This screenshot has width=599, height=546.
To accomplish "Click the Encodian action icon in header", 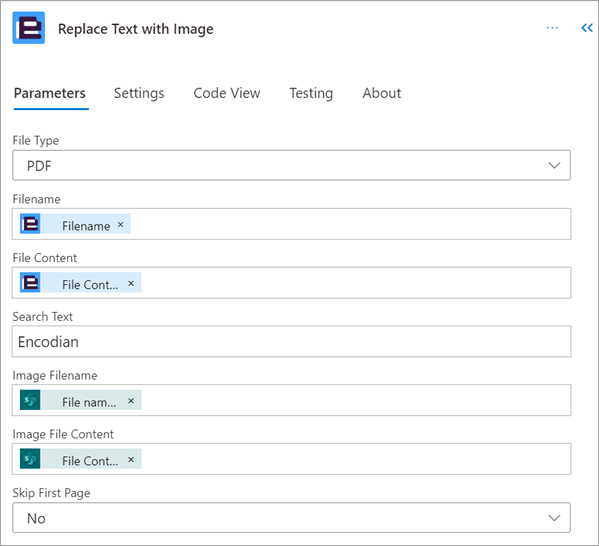I will (x=29, y=28).
